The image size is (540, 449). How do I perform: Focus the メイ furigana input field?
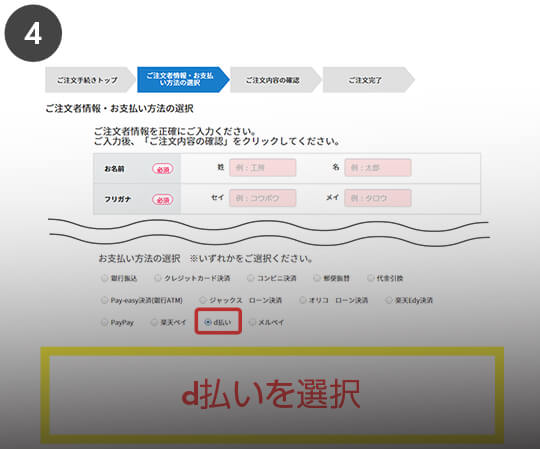(x=378, y=198)
